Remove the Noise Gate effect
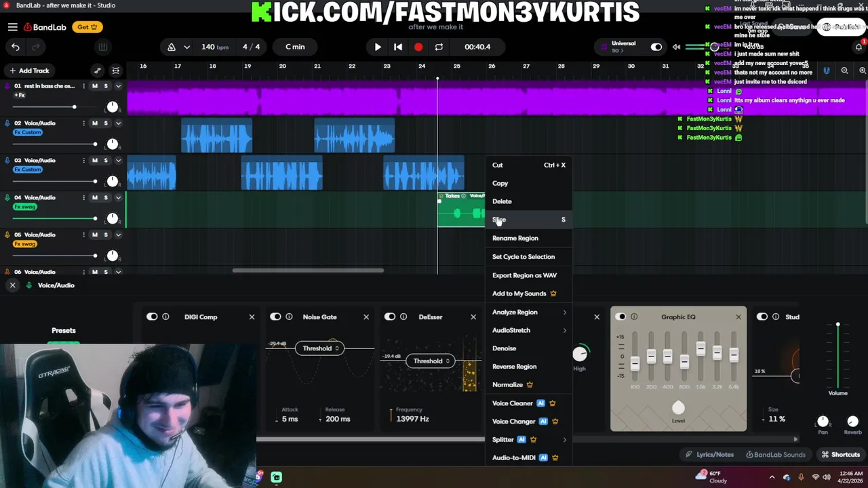868x488 pixels. (x=366, y=317)
